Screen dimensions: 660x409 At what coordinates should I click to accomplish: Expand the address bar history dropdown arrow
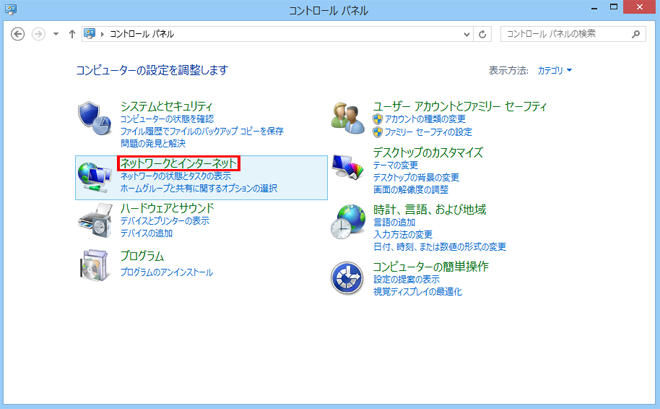(465, 34)
